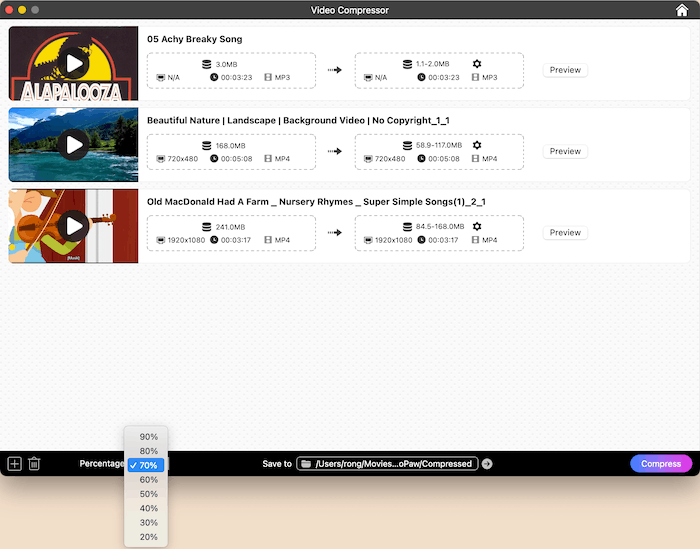The width and height of the screenshot is (700, 549).
Task: Click folder icon in Save to field
Action: (x=306, y=464)
